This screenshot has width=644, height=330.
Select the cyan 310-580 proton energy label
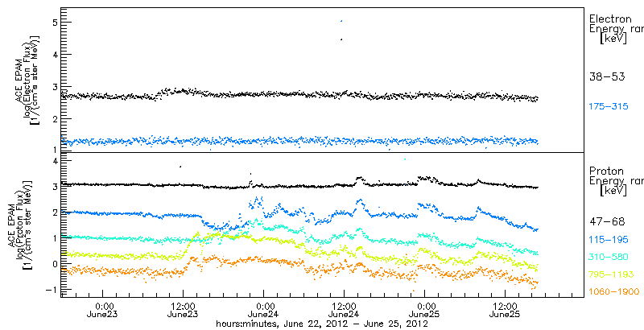point(609,258)
